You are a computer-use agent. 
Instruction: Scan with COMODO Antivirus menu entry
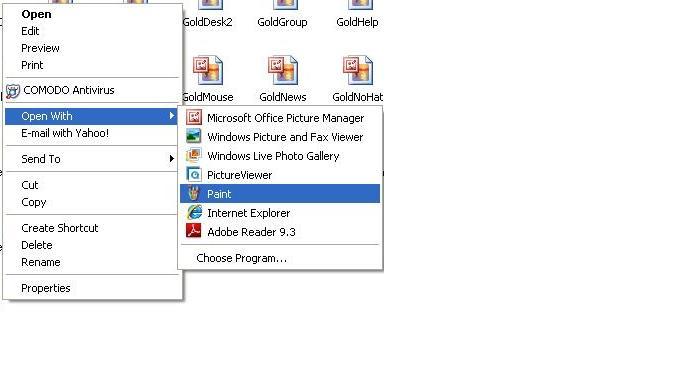click(91, 90)
